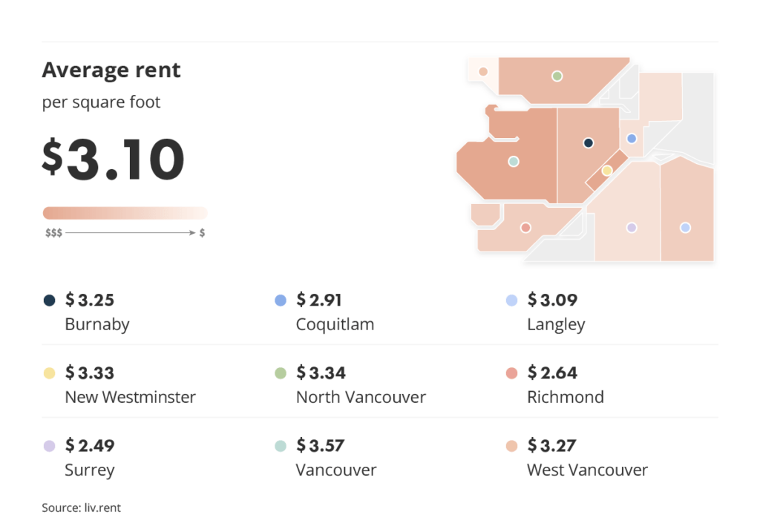The width and height of the screenshot is (760, 532).
Task: Click the light blue Langley dot on the map
Action: click(685, 228)
